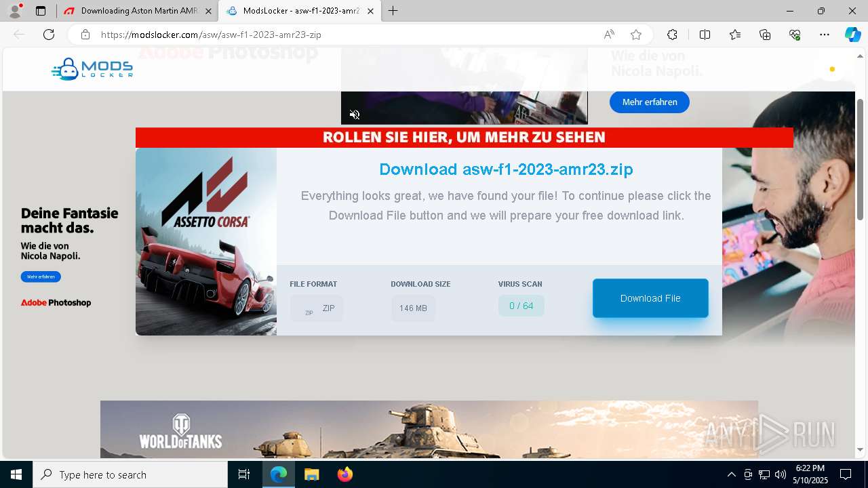Viewport: 868px width, 488px height.
Task: Click the Download asw-f1-2023-amr23.zip heading
Action: click(x=506, y=169)
